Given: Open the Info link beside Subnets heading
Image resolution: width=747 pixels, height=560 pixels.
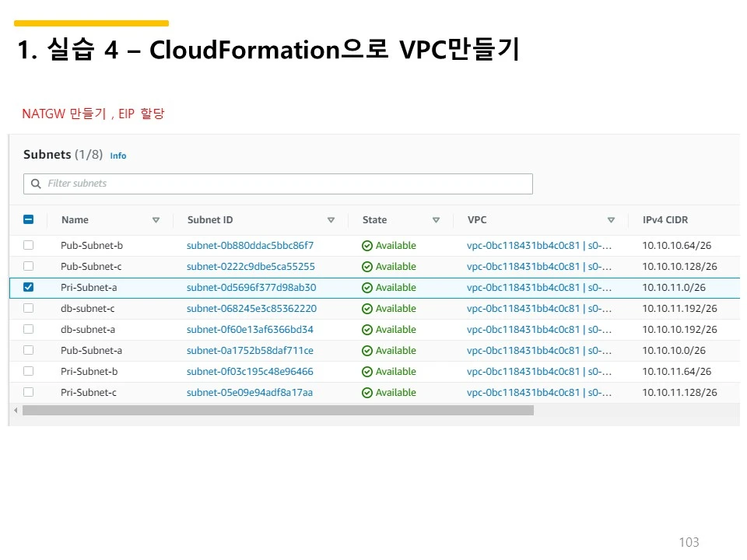Looking at the screenshot, I should coord(118,156).
